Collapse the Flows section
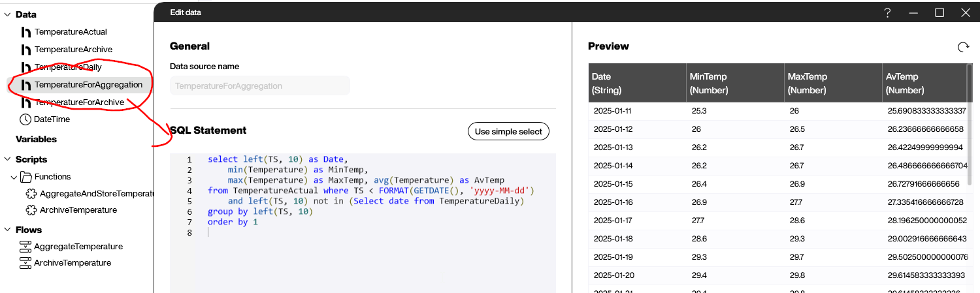The width and height of the screenshot is (980, 293). (7, 230)
